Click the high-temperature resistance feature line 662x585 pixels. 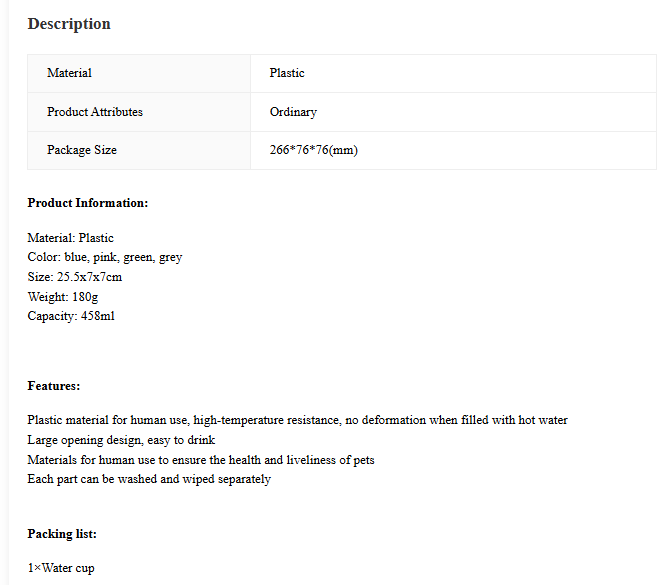click(298, 420)
